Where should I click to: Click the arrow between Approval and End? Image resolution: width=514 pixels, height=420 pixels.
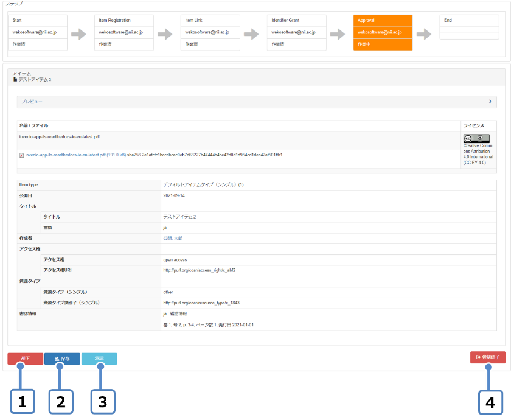[x=424, y=33]
